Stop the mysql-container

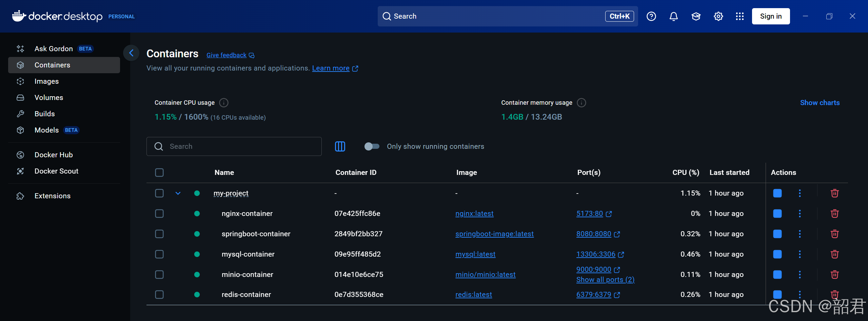(x=777, y=254)
